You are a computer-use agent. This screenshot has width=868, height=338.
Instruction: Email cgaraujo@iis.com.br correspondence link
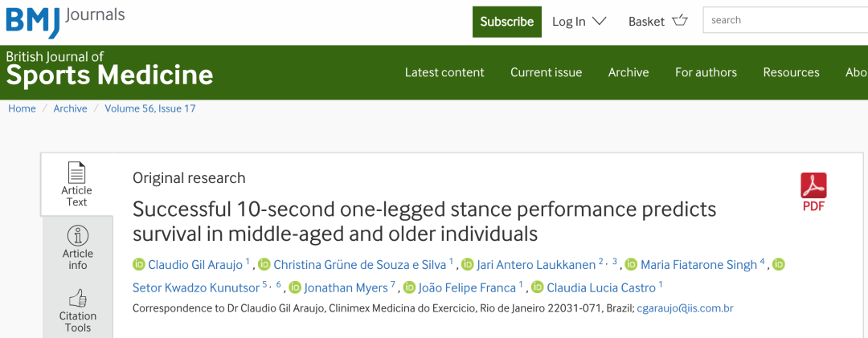[x=685, y=308]
